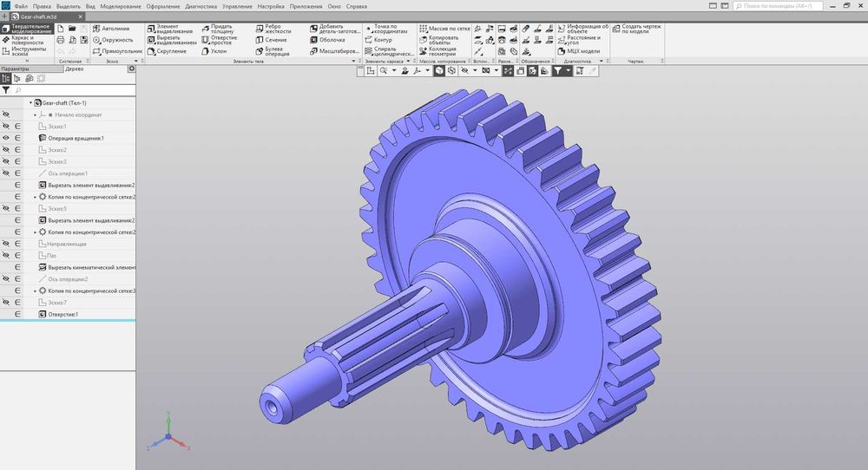Toggle visibility of Операция вращения:1

pos(6,138)
